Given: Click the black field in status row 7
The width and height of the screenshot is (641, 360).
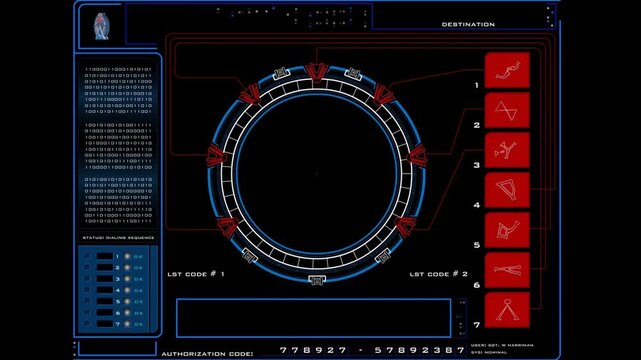Looking at the screenshot, I should (x=105, y=324).
